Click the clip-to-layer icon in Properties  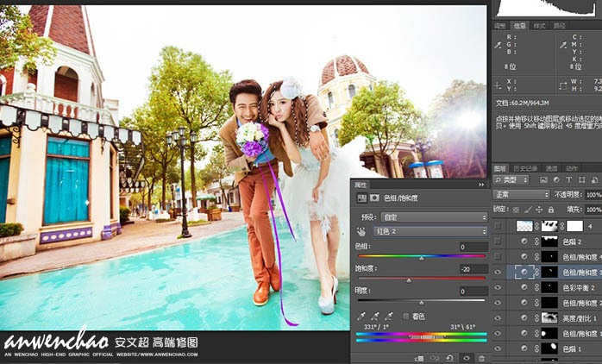(x=418, y=358)
